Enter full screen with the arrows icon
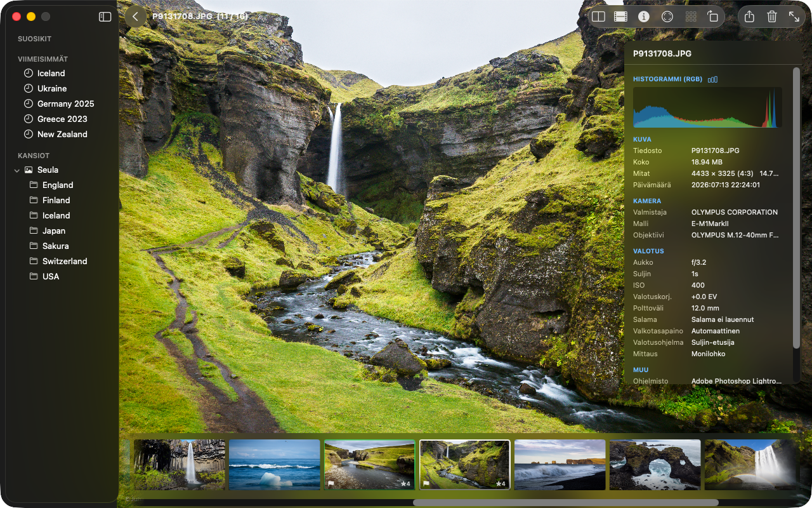The image size is (812, 508). [x=794, y=17]
